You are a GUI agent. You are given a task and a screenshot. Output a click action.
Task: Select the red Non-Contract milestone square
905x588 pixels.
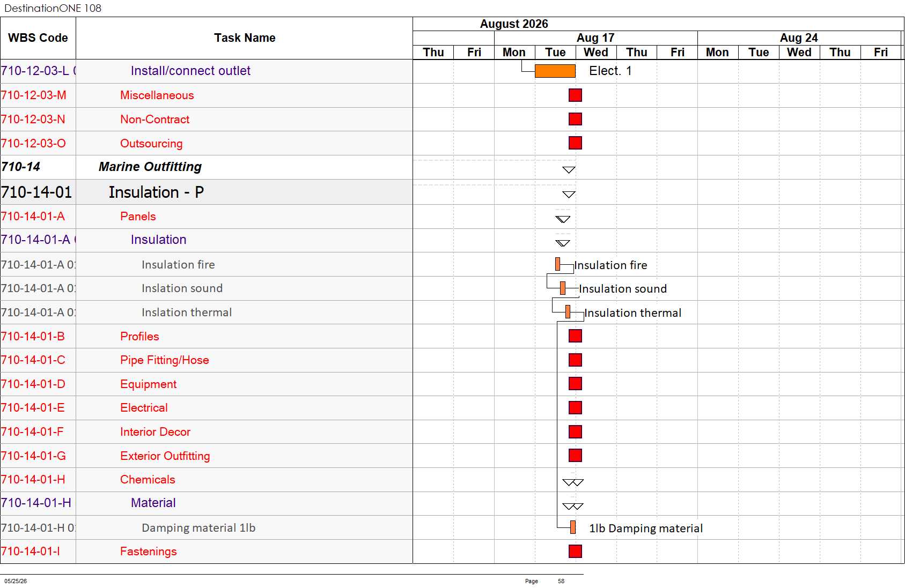coord(575,119)
